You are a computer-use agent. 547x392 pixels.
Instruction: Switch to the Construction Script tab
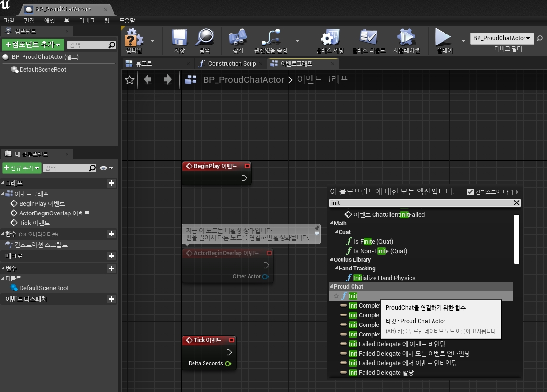coord(231,64)
